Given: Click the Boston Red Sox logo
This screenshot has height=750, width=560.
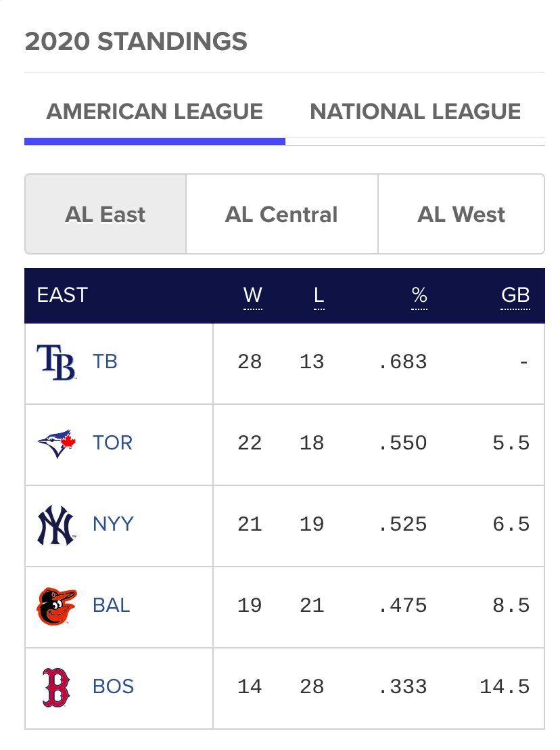Looking at the screenshot, I should pyautogui.click(x=56, y=687).
